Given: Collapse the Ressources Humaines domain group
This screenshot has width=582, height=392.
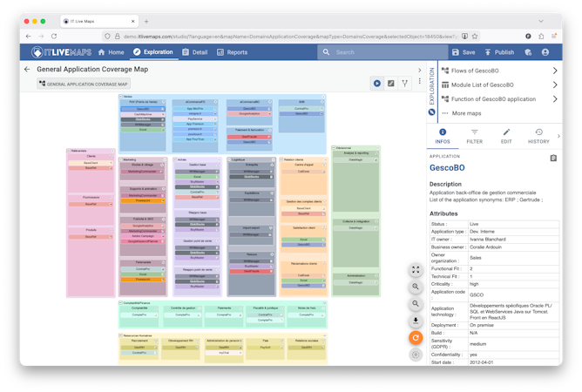Looking at the screenshot, I should pos(120,335).
